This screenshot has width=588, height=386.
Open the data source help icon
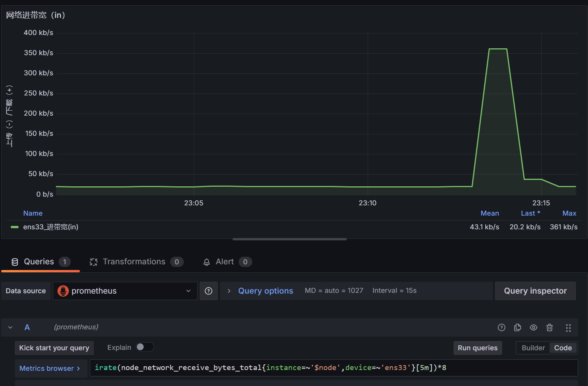pos(209,291)
